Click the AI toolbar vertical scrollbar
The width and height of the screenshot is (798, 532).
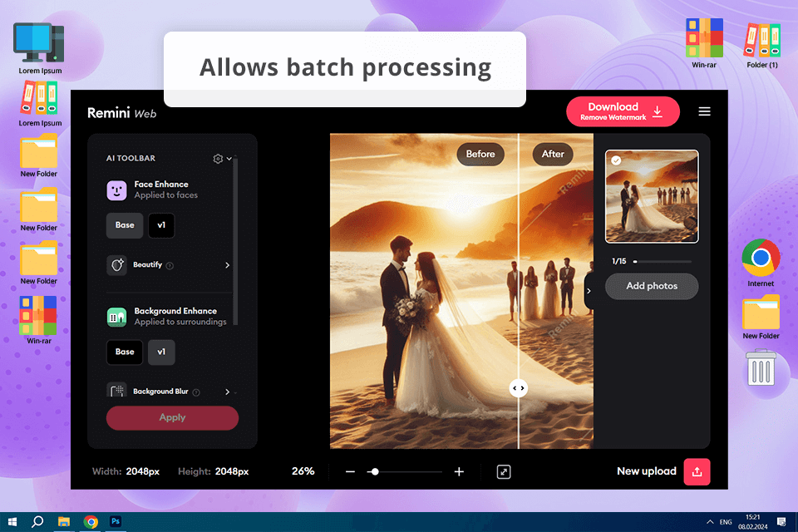tap(235, 240)
